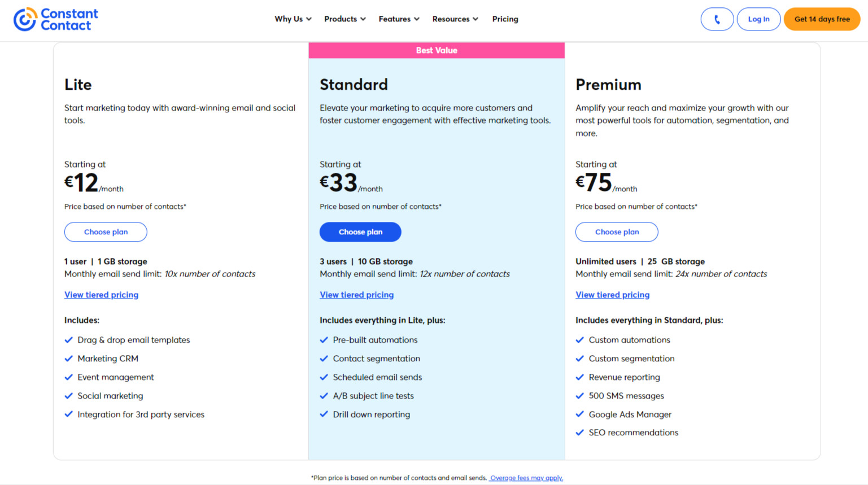View tiered pricing for Premium plan
Image resolution: width=868 pixels, height=485 pixels.
(x=613, y=295)
